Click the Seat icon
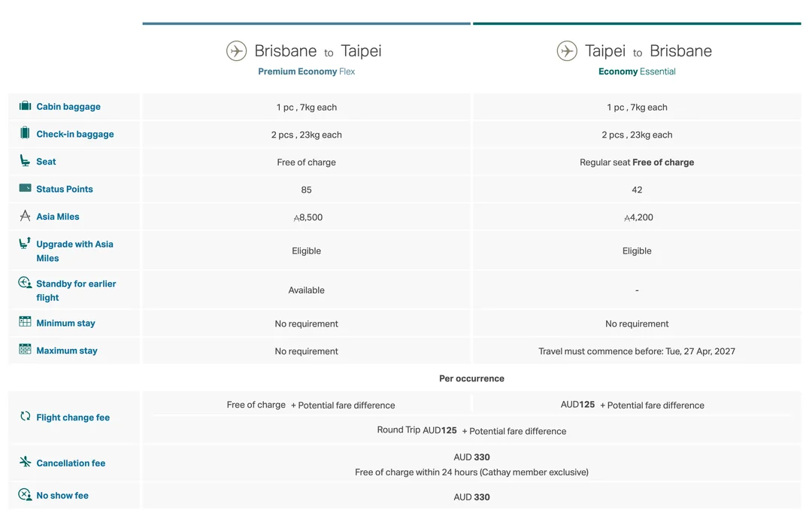This screenshot has width=812, height=513. [25, 161]
